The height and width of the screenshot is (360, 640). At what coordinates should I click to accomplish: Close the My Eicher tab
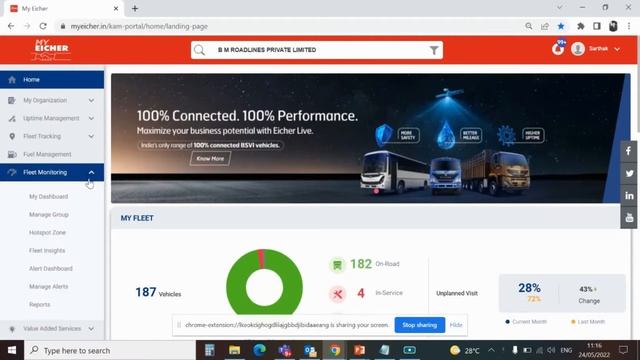click(116, 8)
